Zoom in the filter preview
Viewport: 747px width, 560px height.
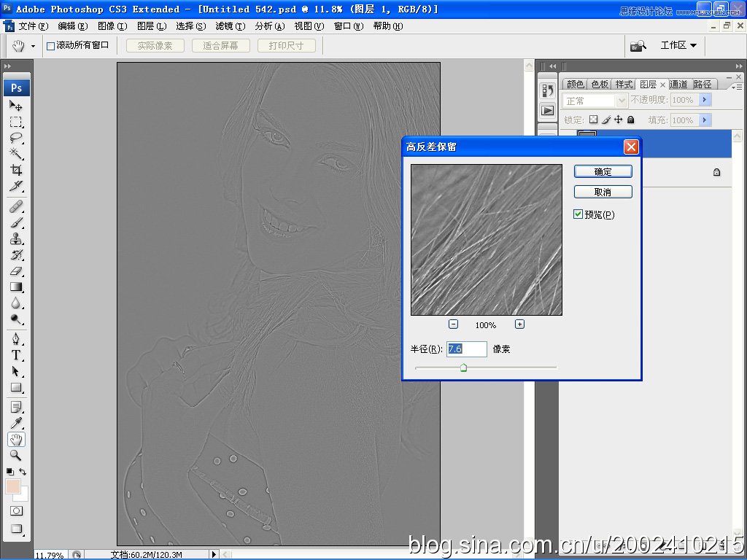click(x=519, y=324)
